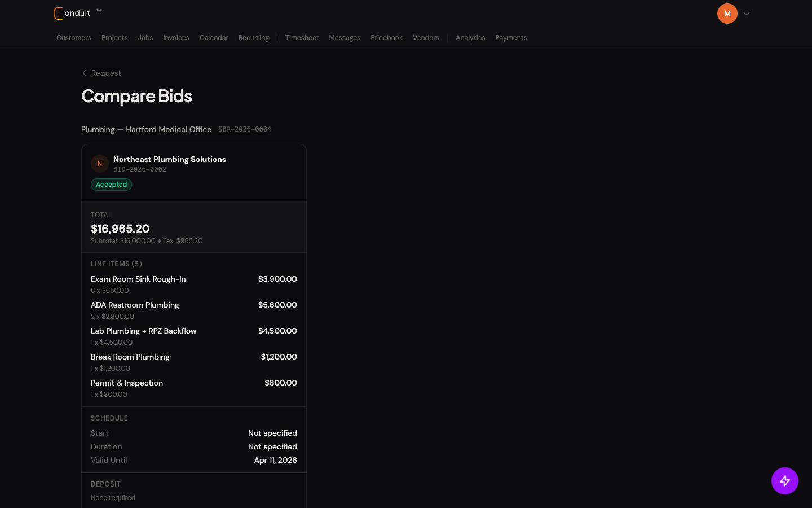Click the Accepted status badge
812x508 pixels.
point(112,185)
